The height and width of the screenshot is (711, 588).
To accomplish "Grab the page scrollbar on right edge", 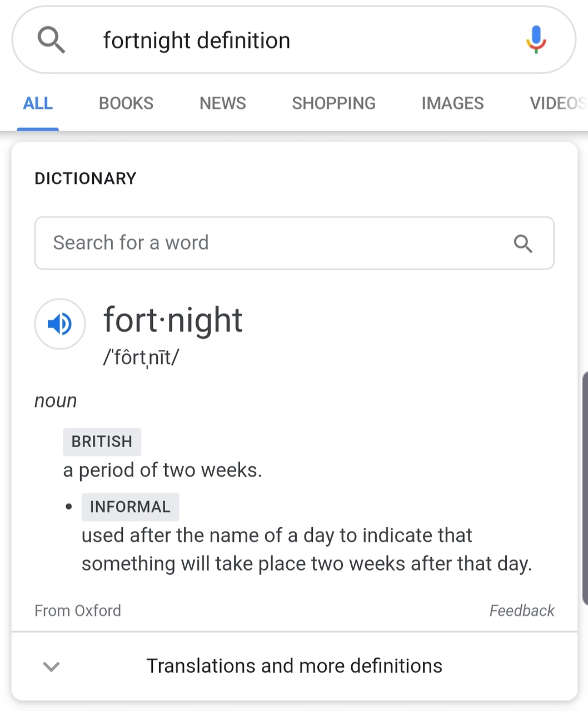I will pyautogui.click(x=585, y=489).
